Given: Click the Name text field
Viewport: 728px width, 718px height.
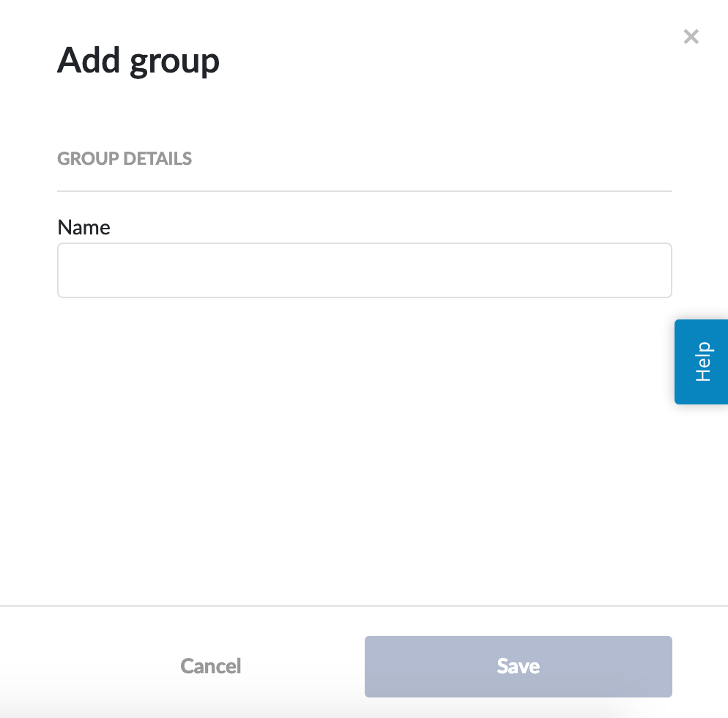Looking at the screenshot, I should point(364,270).
